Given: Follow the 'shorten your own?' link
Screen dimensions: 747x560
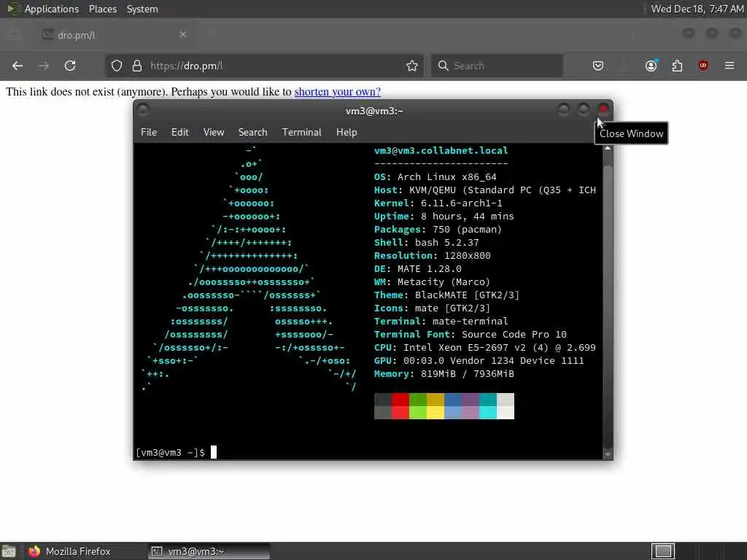Looking at the screenshot, I should [x=337, y=91].
